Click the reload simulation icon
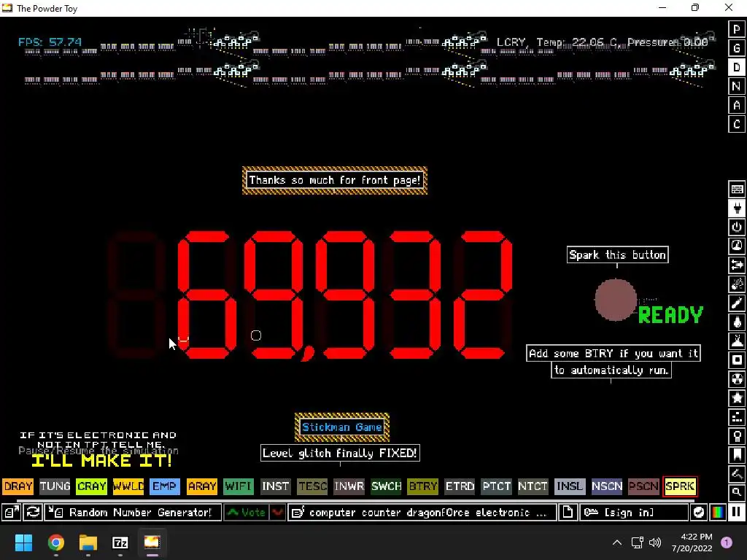This screenshot has height=560, width=747. 33,513
